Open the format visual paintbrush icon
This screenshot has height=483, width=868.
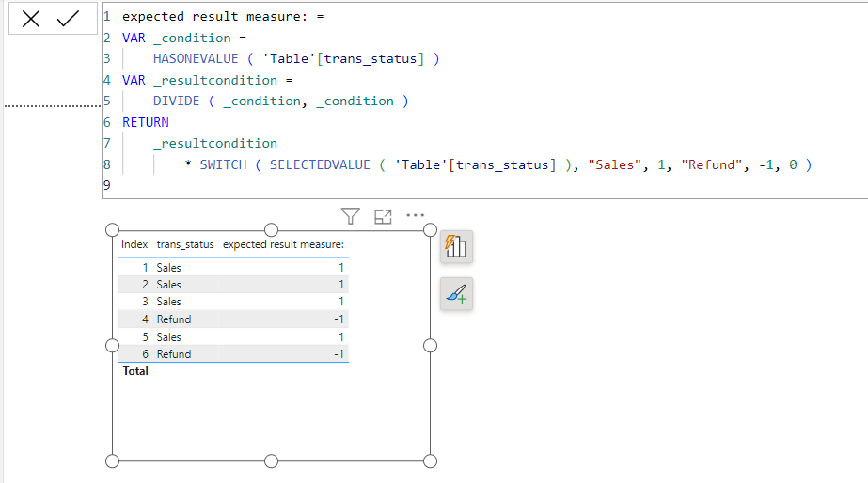click(x=456, y=294)
